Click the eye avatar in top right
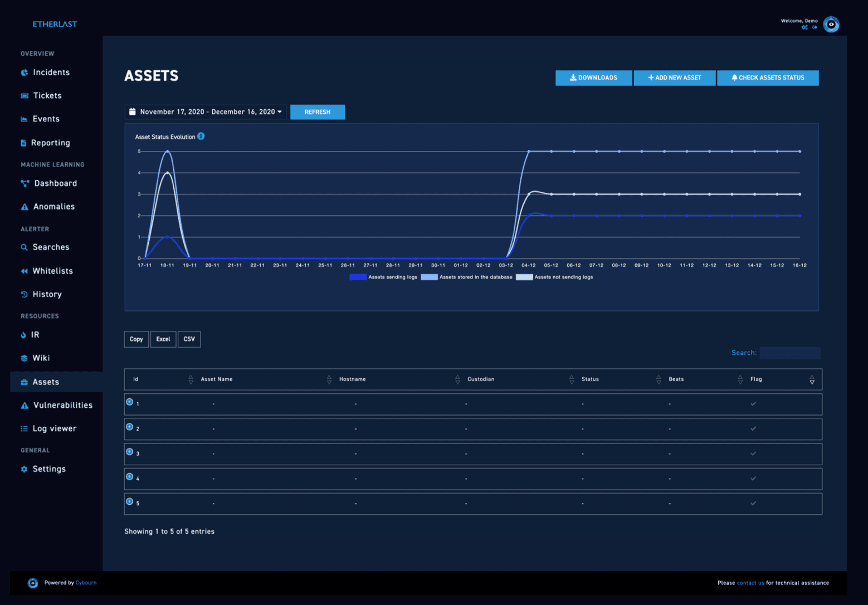 click(x=831, y=25)
